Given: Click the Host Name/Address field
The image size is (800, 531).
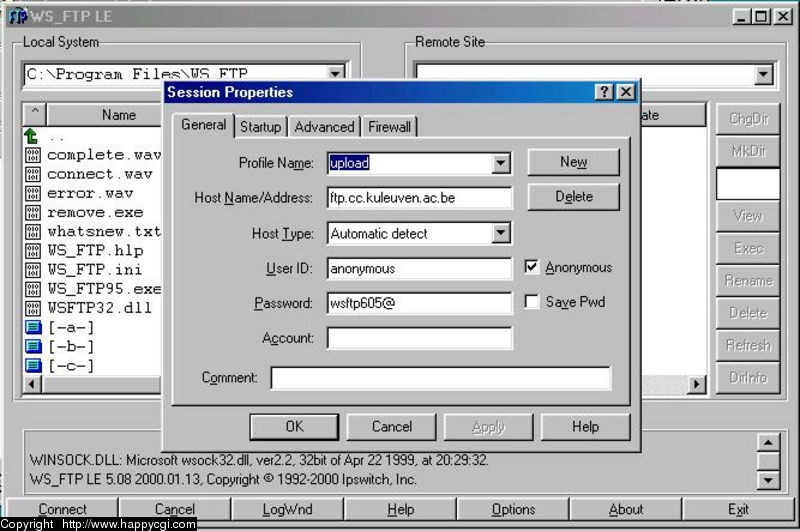Looking at the screenshot, I should coord(419,198).
